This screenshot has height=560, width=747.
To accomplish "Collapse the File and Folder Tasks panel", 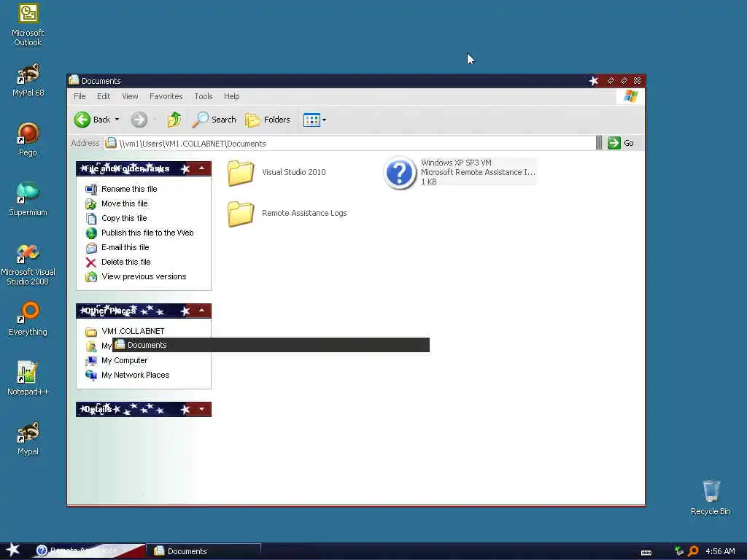I will tap(201, 168).
